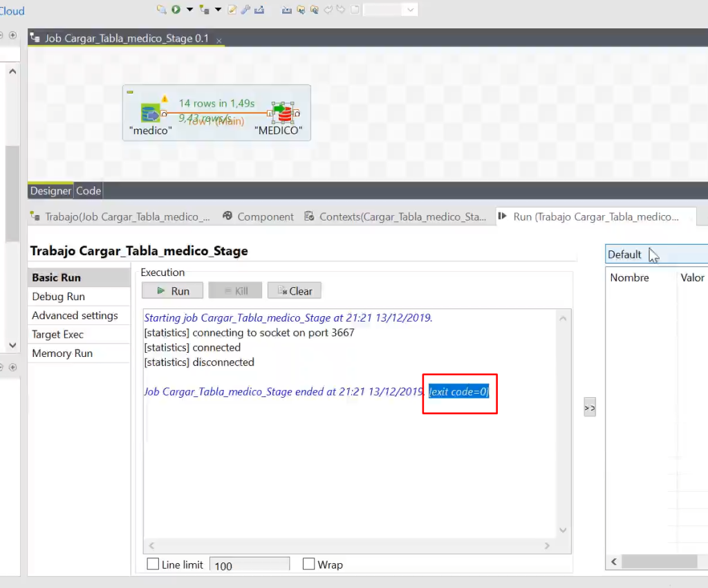The height and width of the screenshot is (588, 708).
Task: Open the Component view tab
Action: [259, 217]
